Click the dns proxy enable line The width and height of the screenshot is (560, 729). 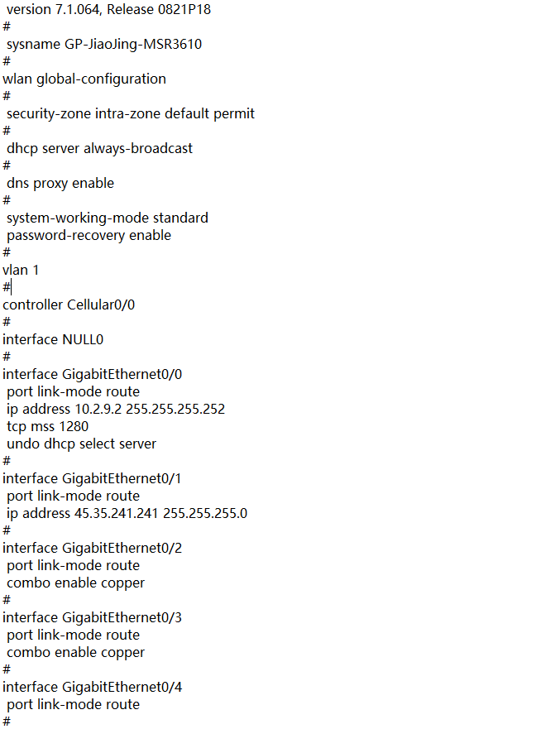tap(60, 183)
